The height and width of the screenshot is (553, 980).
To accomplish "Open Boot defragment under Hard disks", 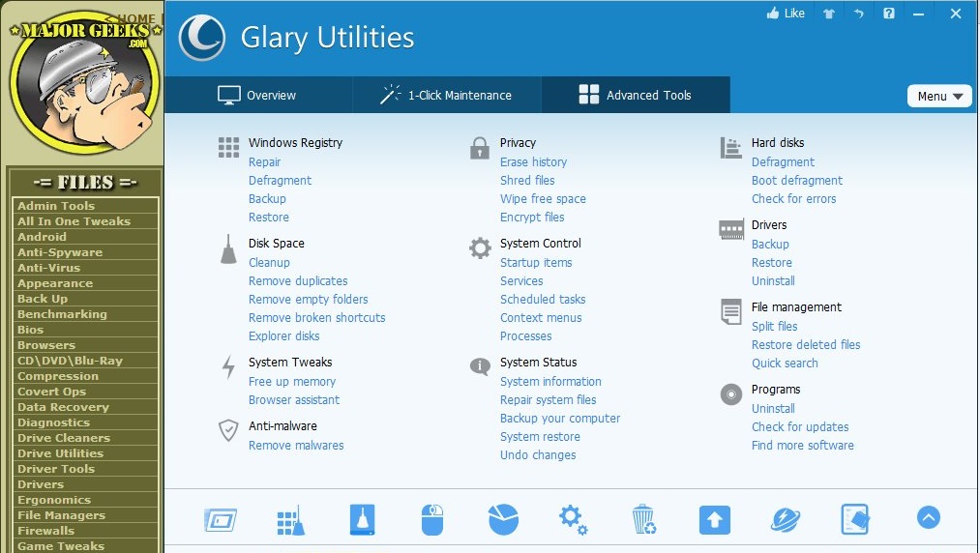I will point(797,180).
